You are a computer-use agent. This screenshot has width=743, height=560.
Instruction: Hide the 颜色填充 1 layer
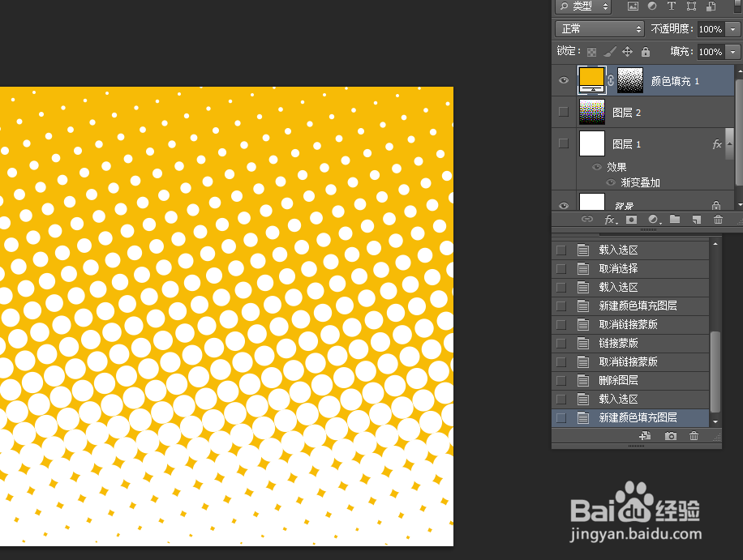[564, 80]
